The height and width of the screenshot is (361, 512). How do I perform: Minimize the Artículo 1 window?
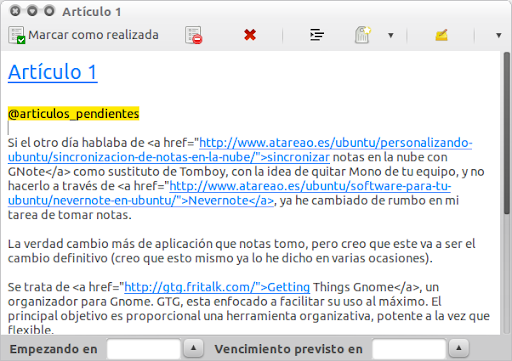click(x=32, y=11)
